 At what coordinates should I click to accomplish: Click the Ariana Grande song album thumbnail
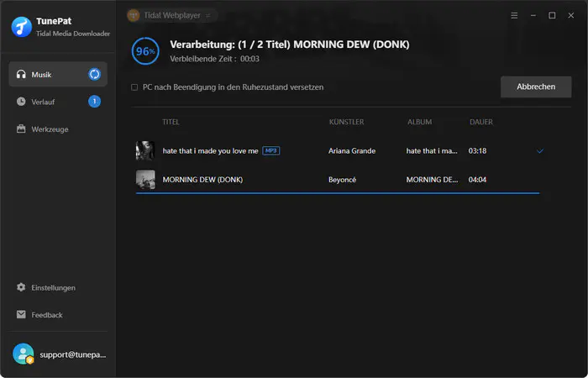point(145,150)
